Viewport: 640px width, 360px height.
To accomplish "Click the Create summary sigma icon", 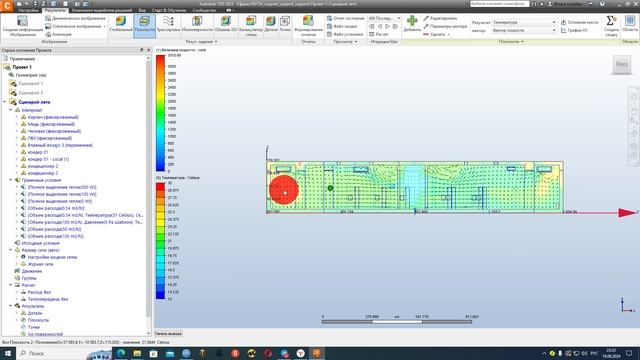I will tap(611, 21).
